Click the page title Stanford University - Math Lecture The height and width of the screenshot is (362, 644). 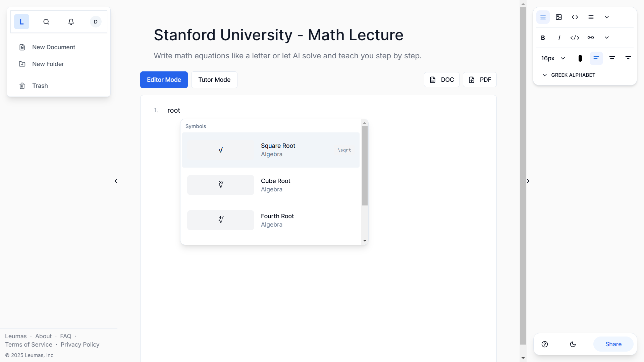coord(279,35)
